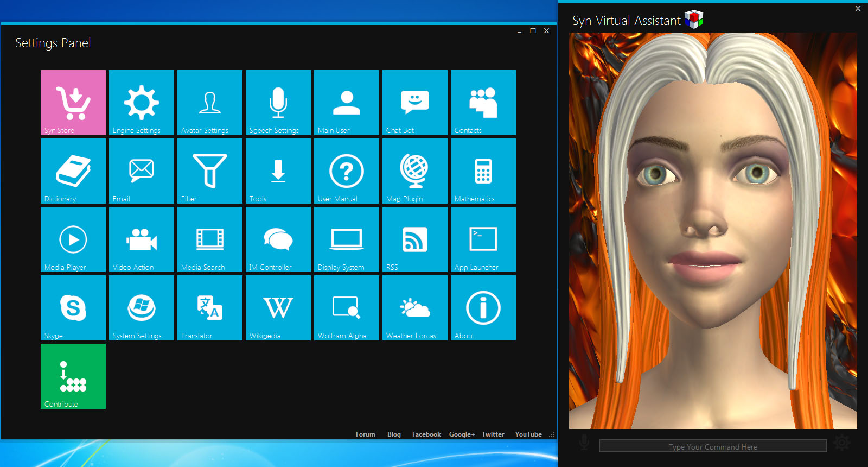This screenshot has height=467, width=868.
Task: Open the Display System tile
Action: (347, 239)
